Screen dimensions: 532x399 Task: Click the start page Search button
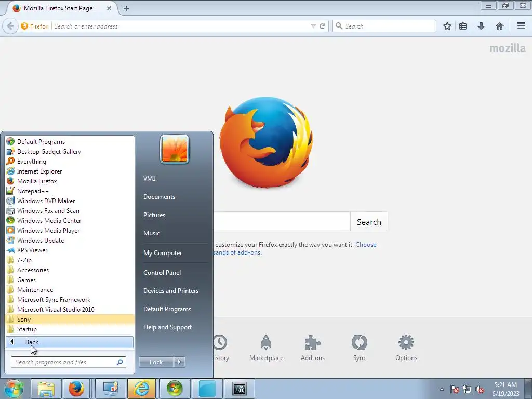click(369, 222)
